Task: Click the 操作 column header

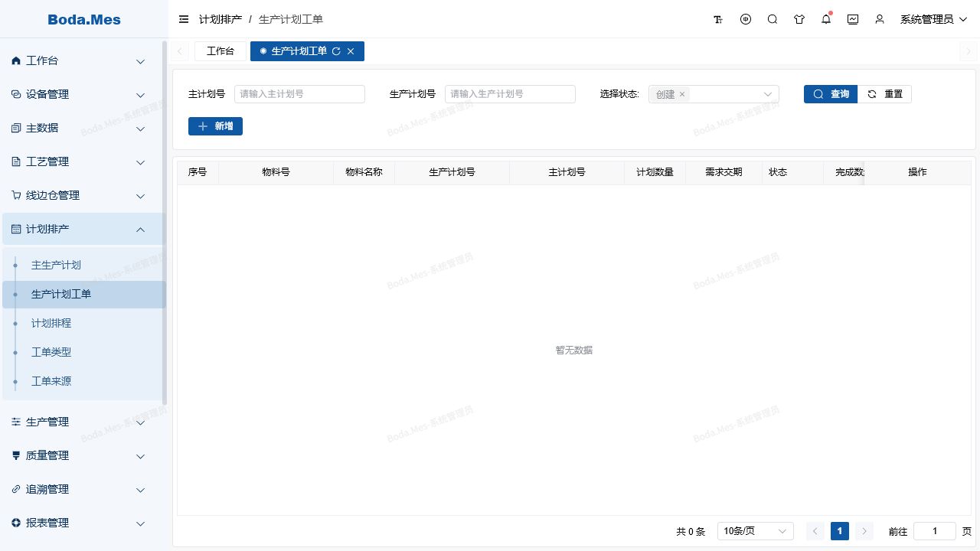Action: coord(917,172)
